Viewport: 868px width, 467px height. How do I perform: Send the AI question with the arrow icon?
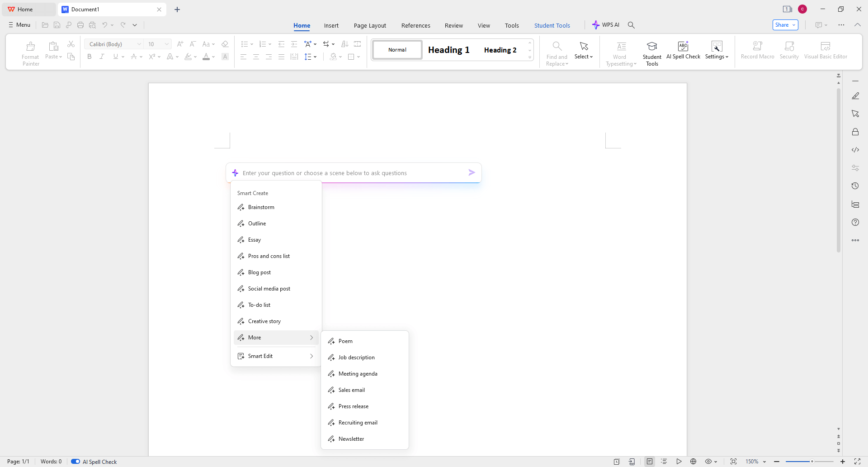(472, 172)
